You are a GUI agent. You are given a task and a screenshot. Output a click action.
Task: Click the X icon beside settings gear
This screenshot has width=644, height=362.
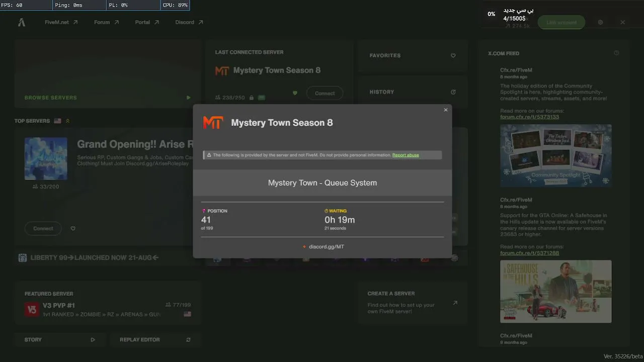[622, 23]
